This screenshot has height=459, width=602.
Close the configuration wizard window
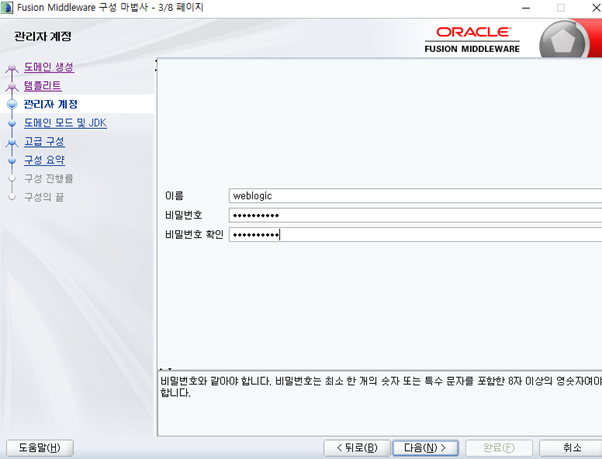596,8
